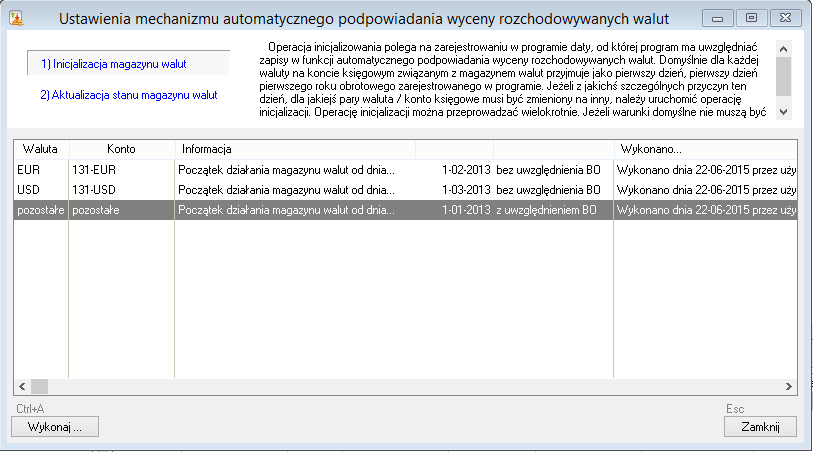813x452 pixels.
Task: Click the 1-02-2013 date cell
Action: pyautogui.click(x=466, y=170)
